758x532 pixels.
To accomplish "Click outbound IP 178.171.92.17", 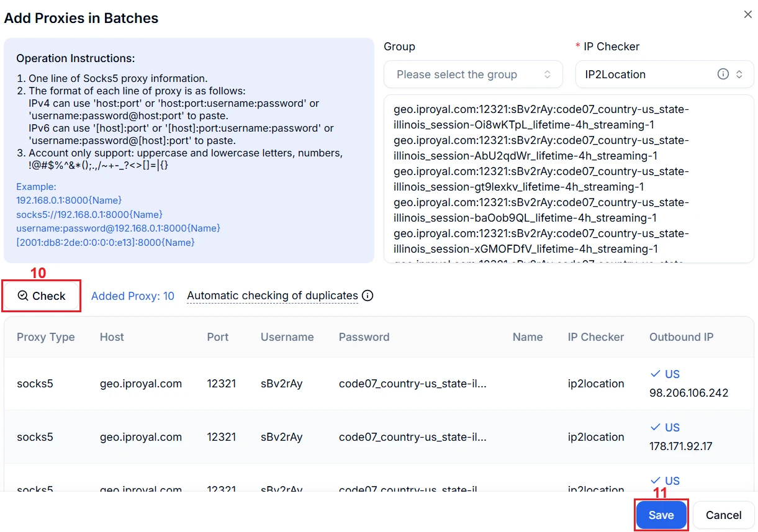I will click(680, 446).
